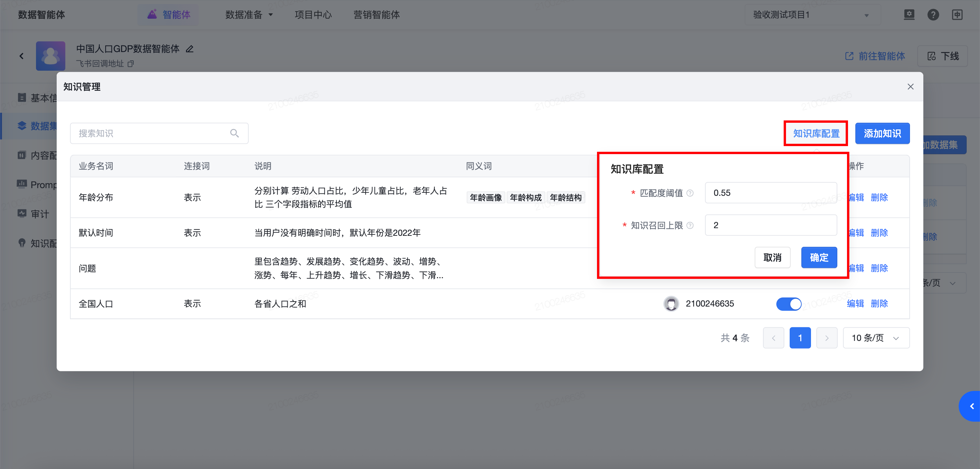The height and width of the screenshot is (469, 980).
Task: Click 删除 for 默认时间 row
Action: [x=879, y=232]
